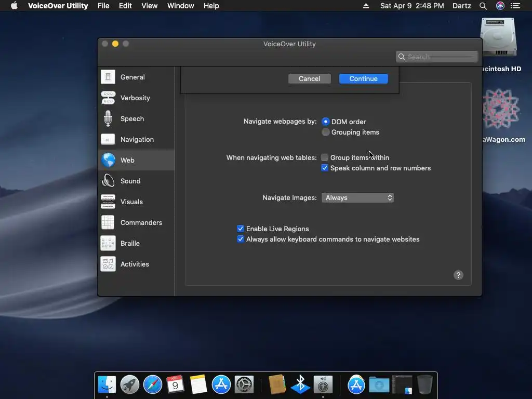Open Trash in the Dock
This screenshot has width=532, height=399.
(x=424, y=385)
